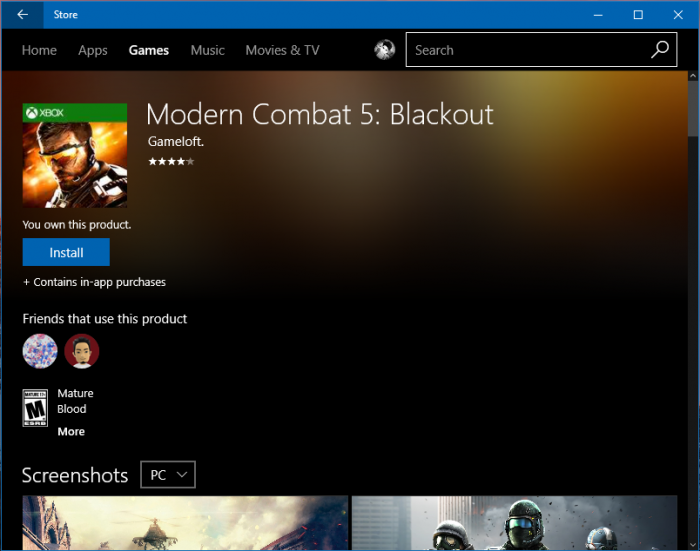
Task: Close the Store window
Action: pyautogui.click(x=678, y=15)
